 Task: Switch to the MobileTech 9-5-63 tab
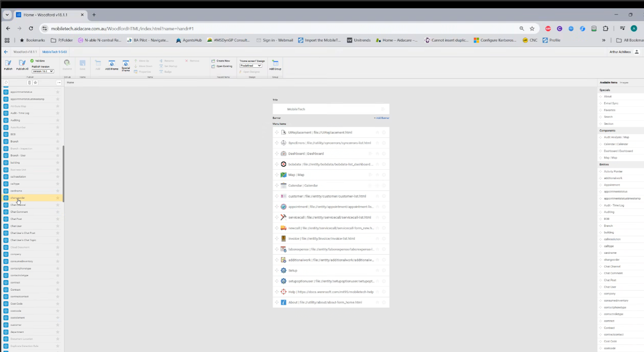point(55,52)
